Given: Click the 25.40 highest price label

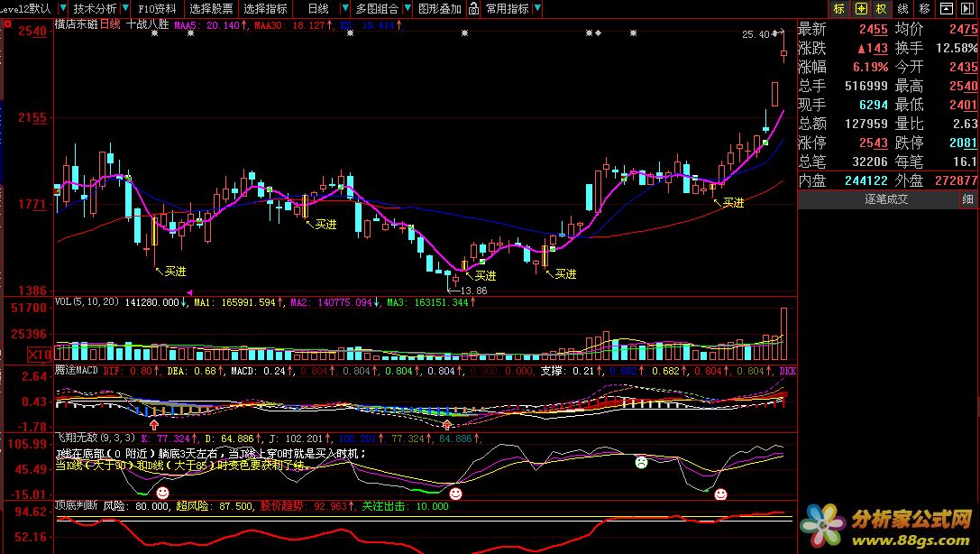Looking at the screenshot, I should pos(756,34).
